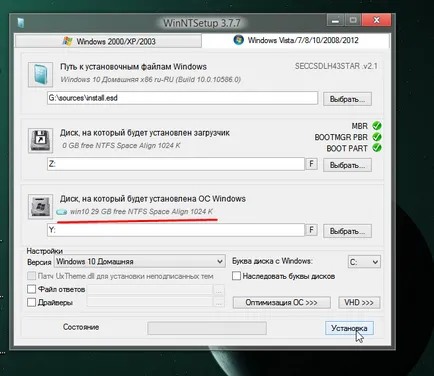
Task: Click the Версия label
Action: coord(39,262)
